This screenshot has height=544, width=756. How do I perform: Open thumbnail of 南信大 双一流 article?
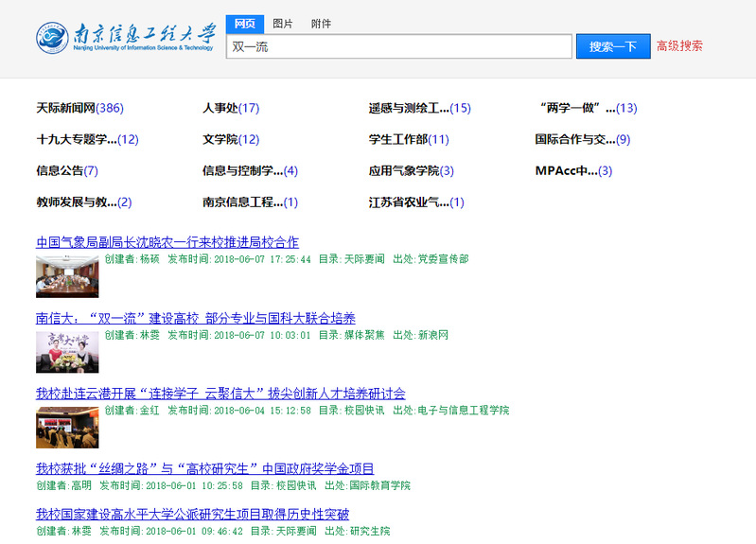point(67,352)
